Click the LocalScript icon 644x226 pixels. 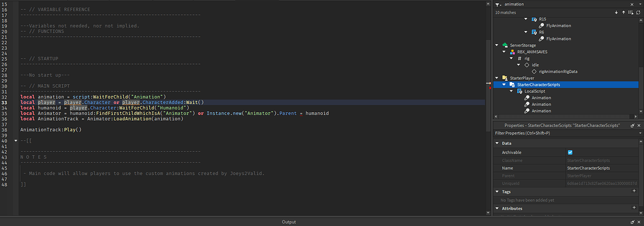pyautogui.click(x=520, y=92)
